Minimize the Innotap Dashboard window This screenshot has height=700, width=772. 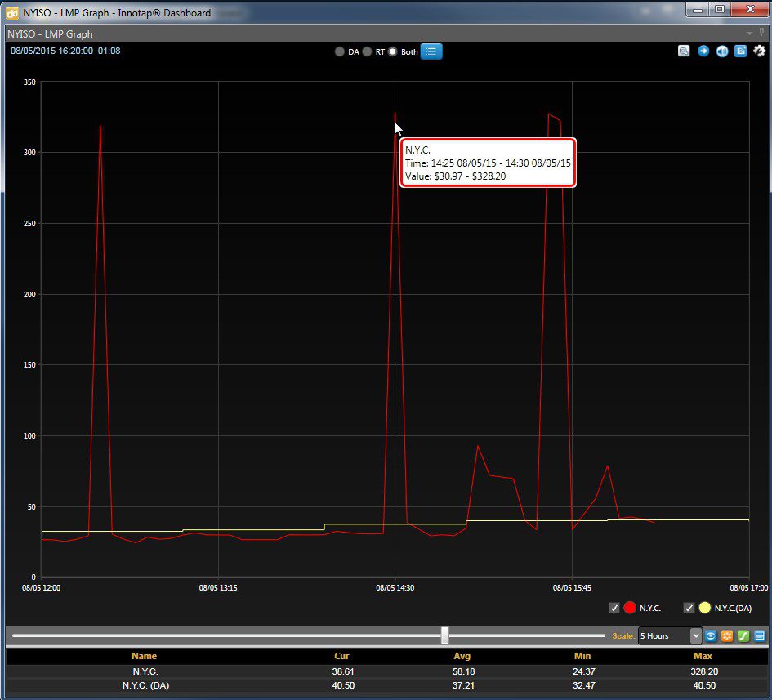(x=697, y=9)
